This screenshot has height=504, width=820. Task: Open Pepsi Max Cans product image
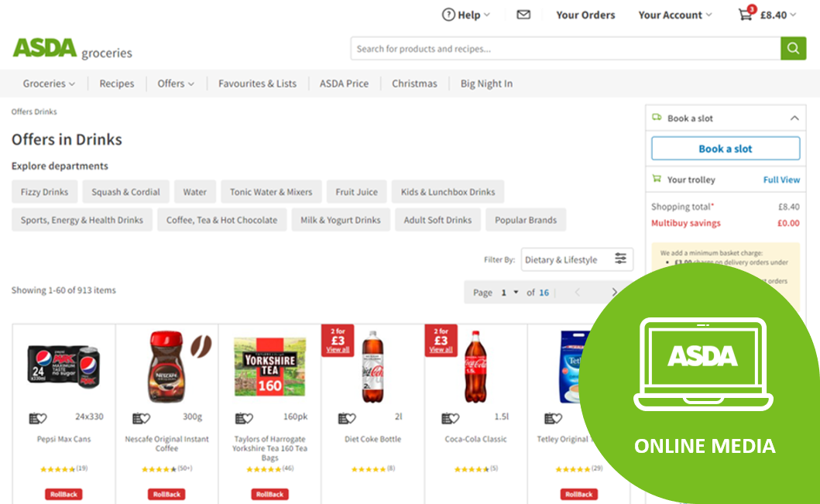63,366
